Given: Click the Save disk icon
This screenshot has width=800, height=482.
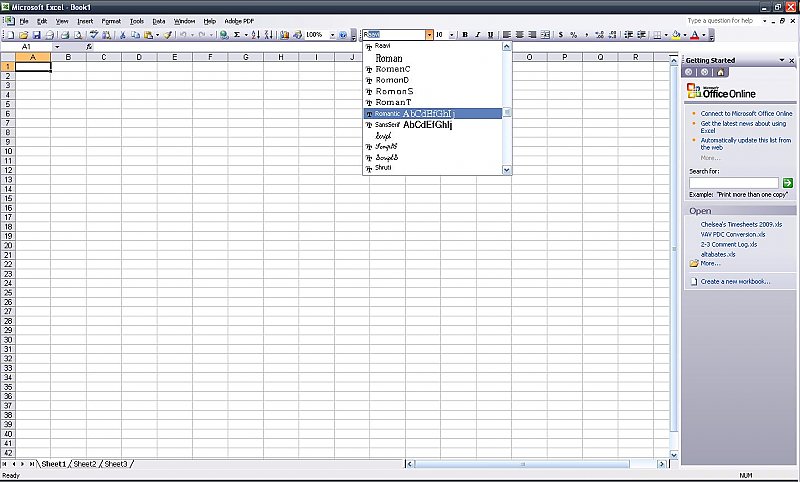Looking at the screenshot, I should point(36,35).
